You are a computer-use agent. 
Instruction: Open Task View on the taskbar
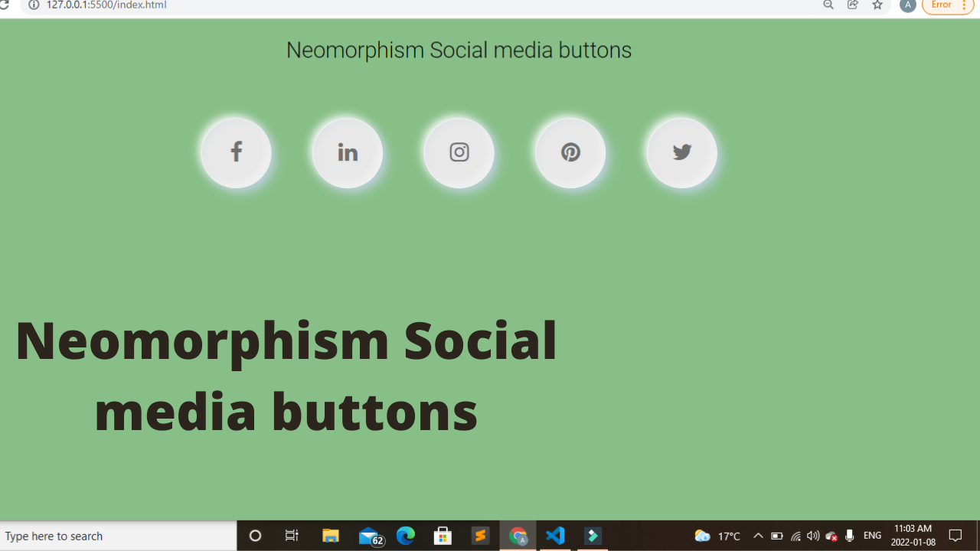coord(292,536)
